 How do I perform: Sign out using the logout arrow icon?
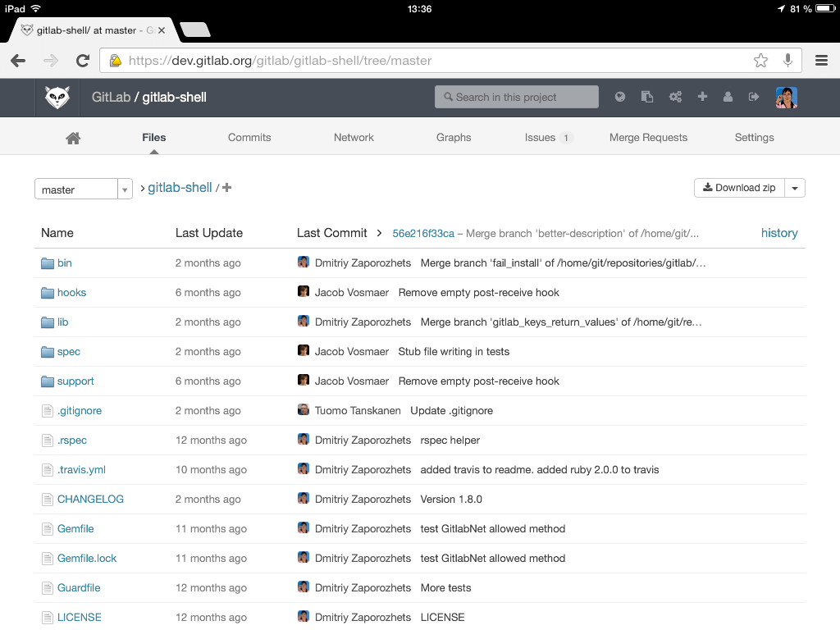pyautogui.click(x=754, y=97)
